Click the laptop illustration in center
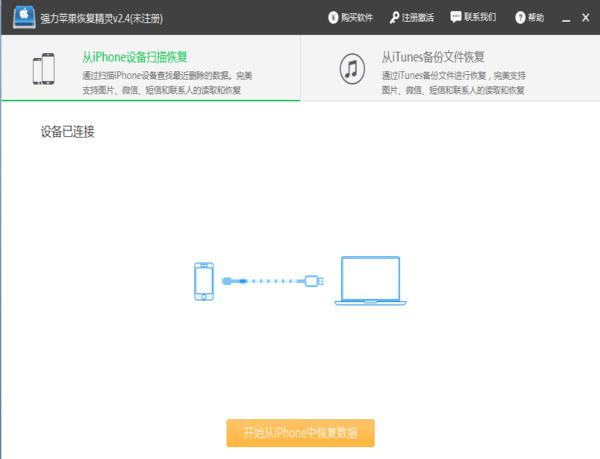Image resolution: width=600 pixels, height=459 pixels. tap(370, 281)
